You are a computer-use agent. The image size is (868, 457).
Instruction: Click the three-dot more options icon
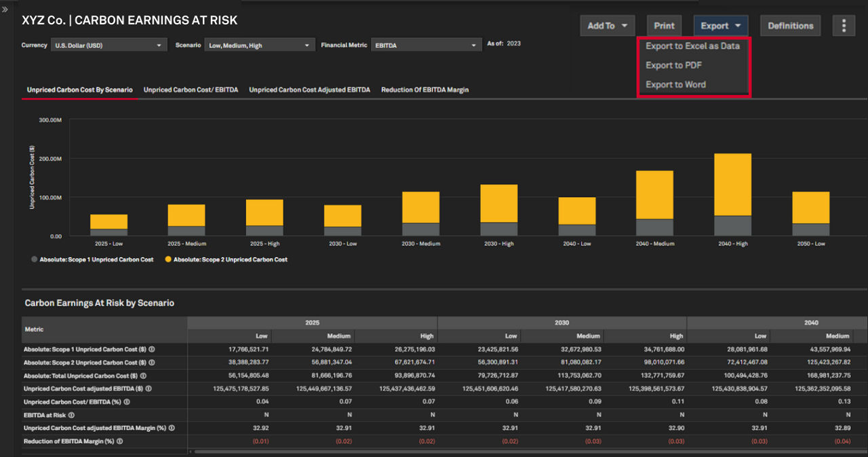[844, 26]
